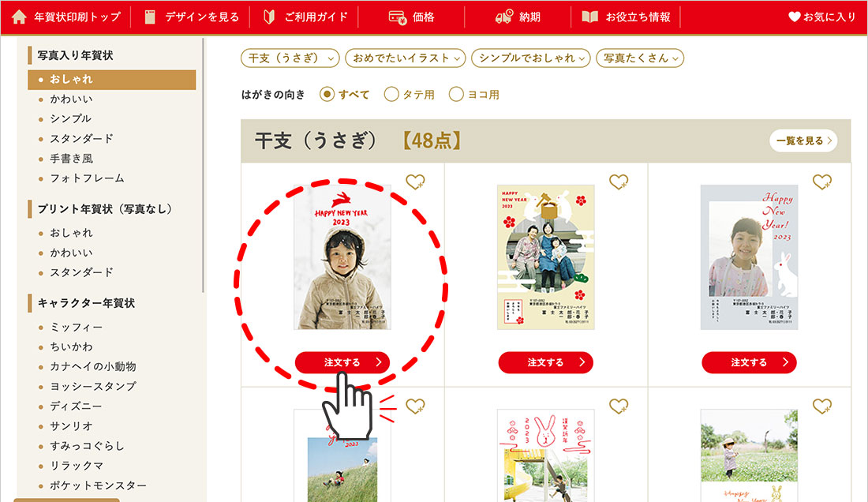Image resolution: width=868 pixels, height=502 pixels.
Task: Click 注文する under the first child photo card
Action: tap(342, 362)
